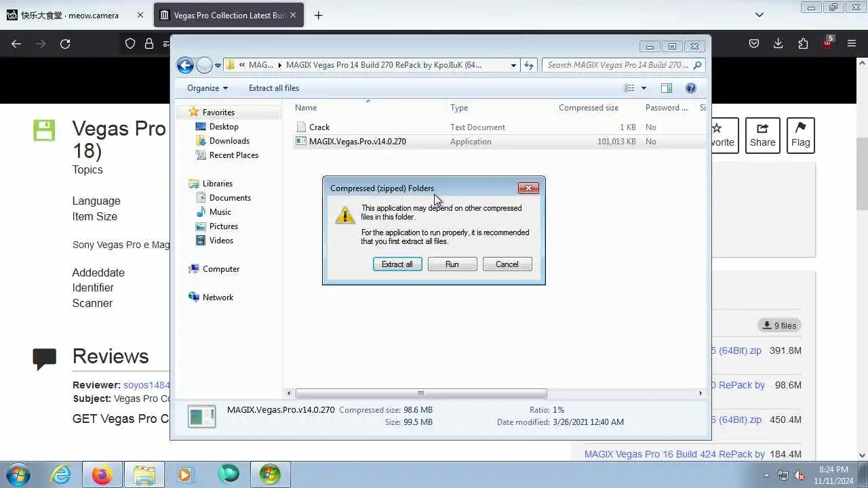The image size is (868, 488).
Task: Show hidden system tray icons
Action: (x=767, y=476)
